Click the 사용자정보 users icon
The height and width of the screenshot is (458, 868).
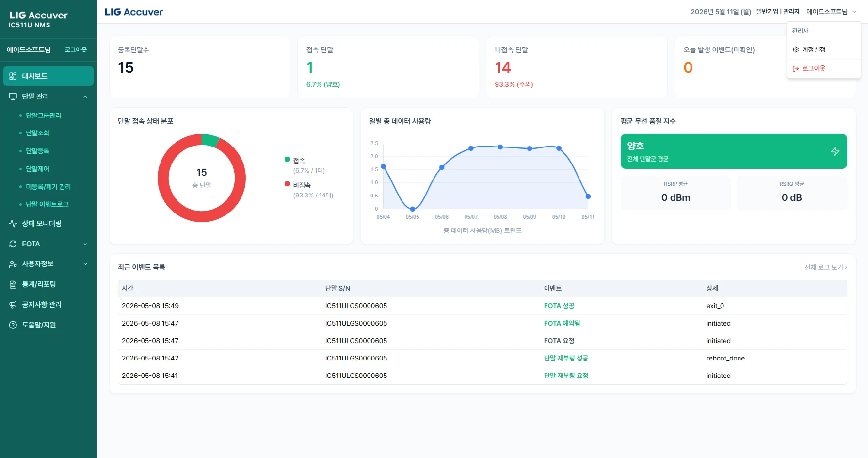13,264
